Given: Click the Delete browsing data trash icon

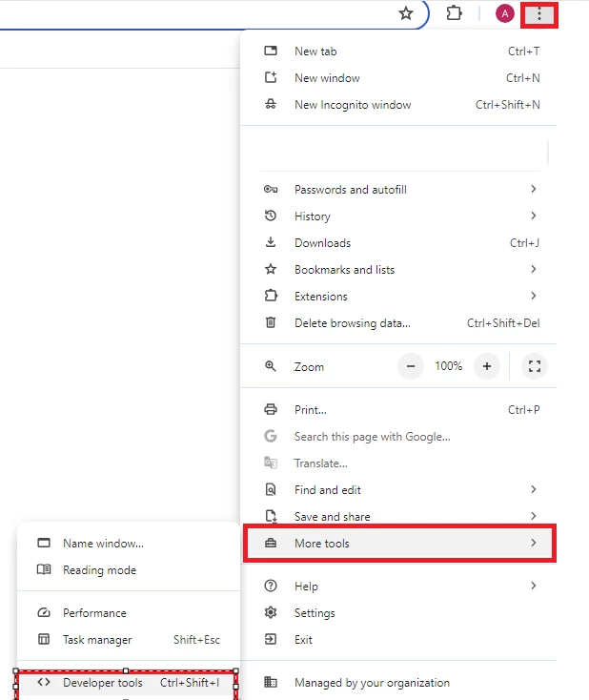Looking at the screenshot, I should 271,322.
